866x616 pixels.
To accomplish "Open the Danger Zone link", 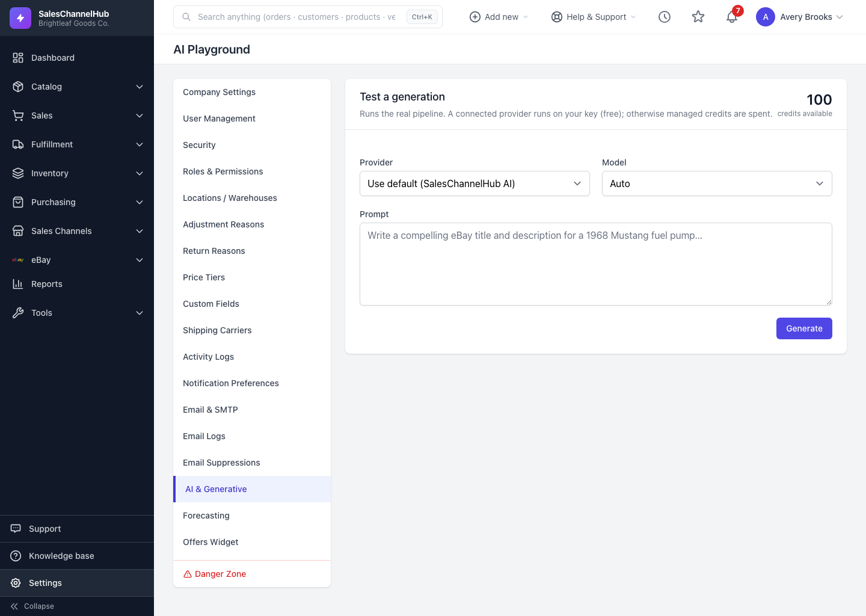I will pyautogui.click(x=252, y=574).
